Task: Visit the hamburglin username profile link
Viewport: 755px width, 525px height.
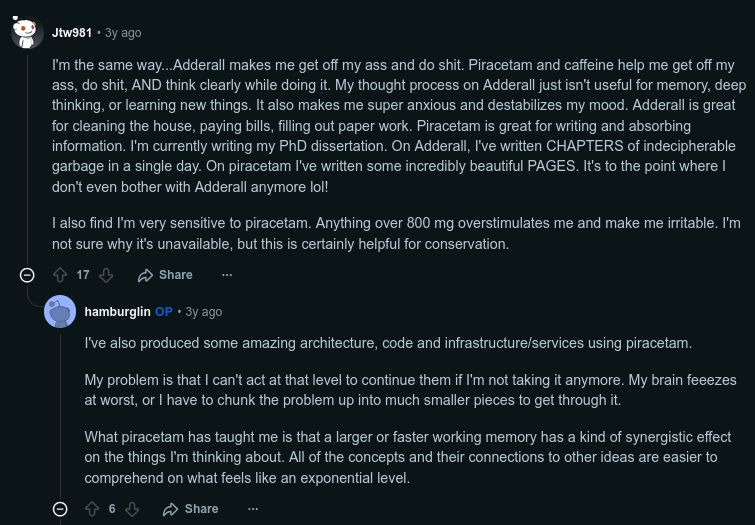Action: tap(117, 312)
